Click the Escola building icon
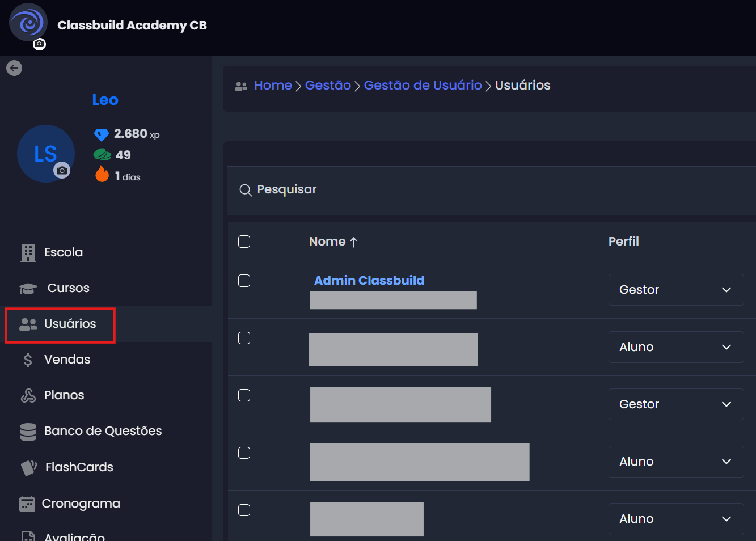756x541 pixels. click(x=28, y=252)
